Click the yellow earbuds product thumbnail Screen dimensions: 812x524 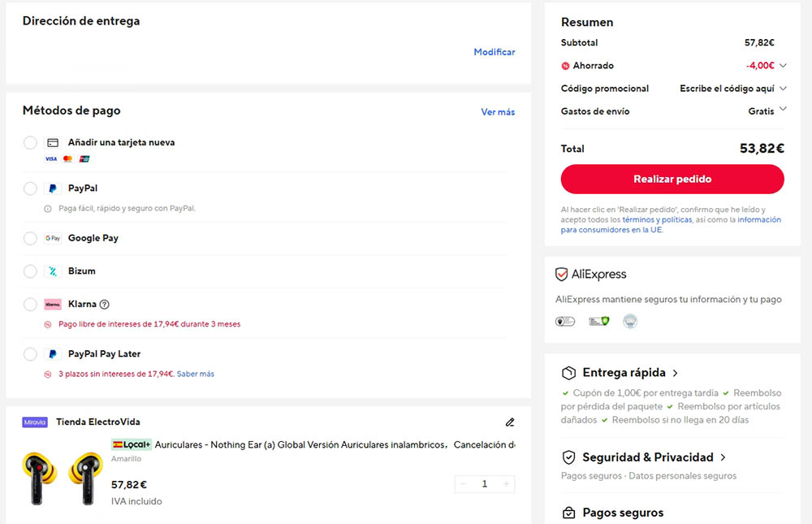(x=63, y=478)
